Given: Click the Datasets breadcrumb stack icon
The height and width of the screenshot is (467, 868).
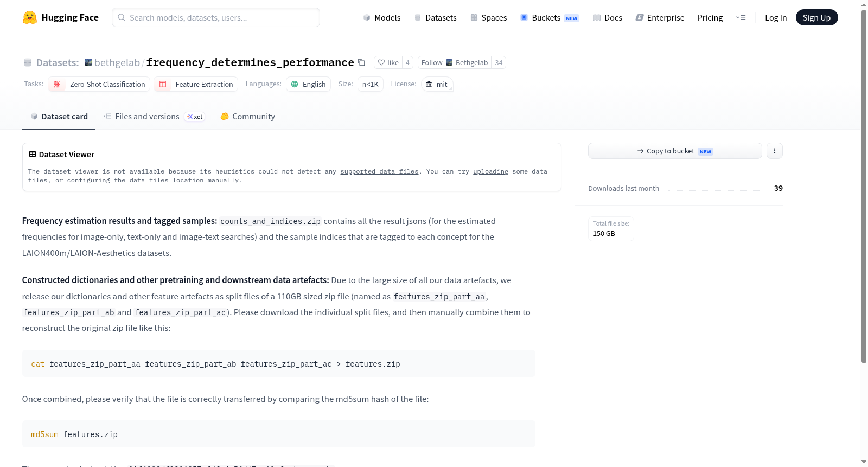Looking at the screenshot, I should tap(28, 62).
